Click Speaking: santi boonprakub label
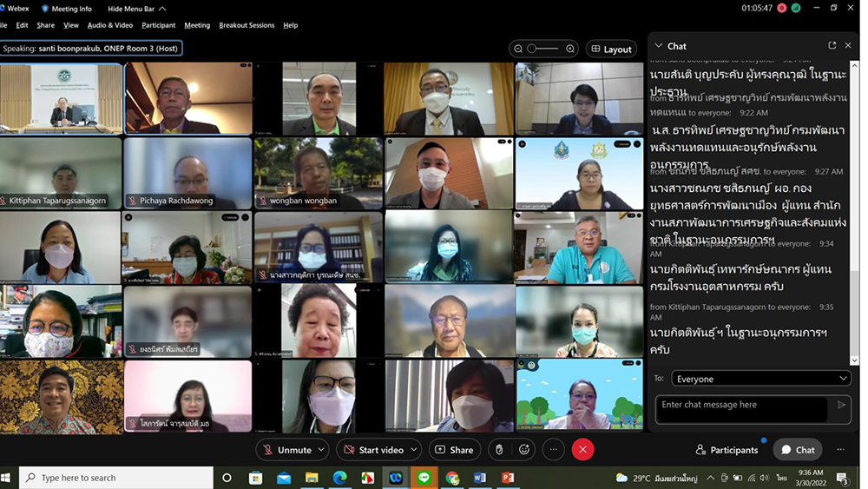Screen dimensions: 868x489 [x=91, y=48]
